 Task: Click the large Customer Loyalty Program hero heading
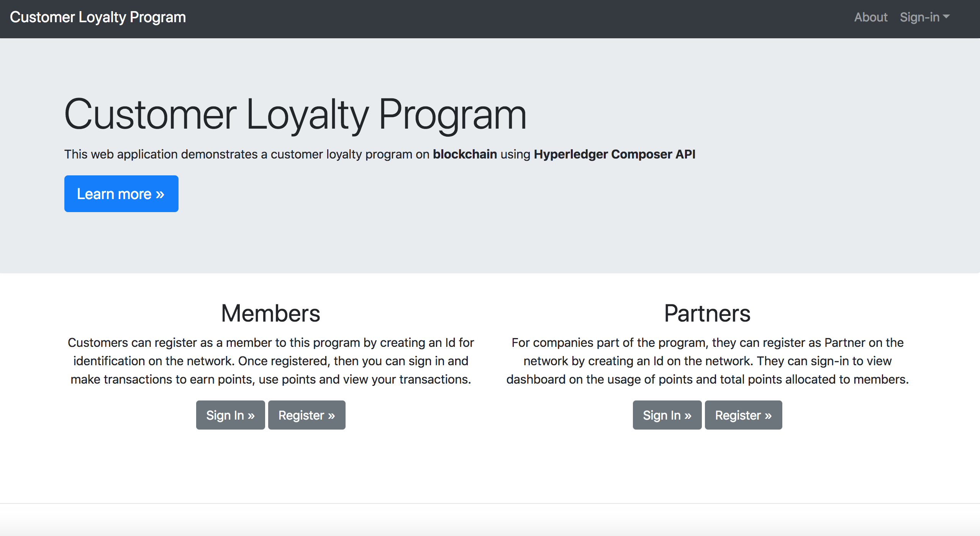pos(295,115)
